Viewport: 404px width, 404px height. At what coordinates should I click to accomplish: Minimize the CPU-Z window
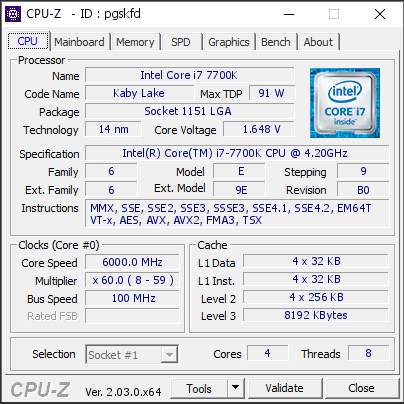(x=289, y=14)
